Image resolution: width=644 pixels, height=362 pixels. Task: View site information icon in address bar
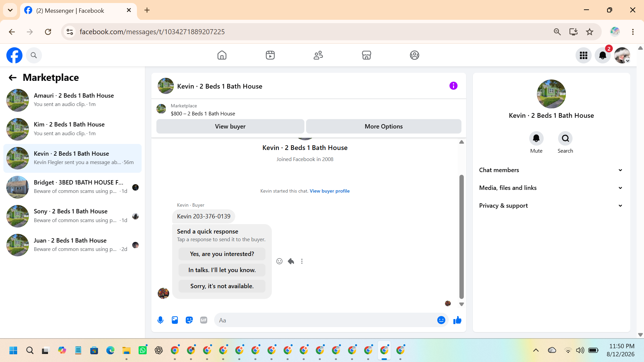point(70,32)
